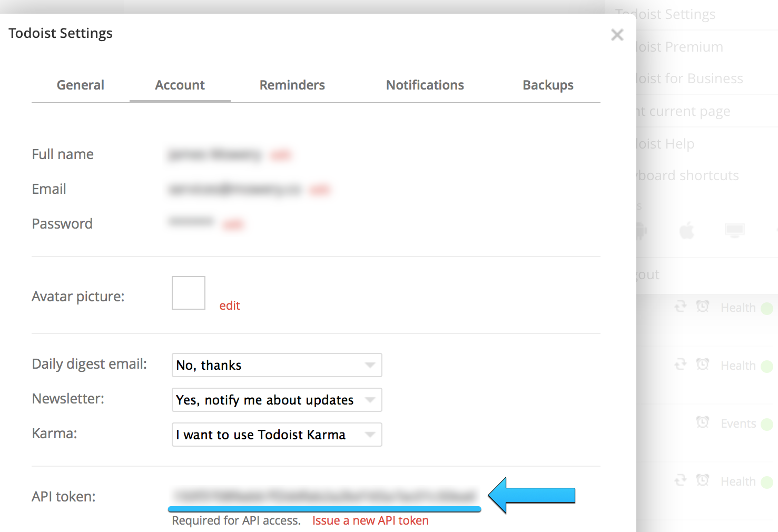Select Print current page in background menu
The height and width of the screenshot is (532, 778).
pos(683,111)
